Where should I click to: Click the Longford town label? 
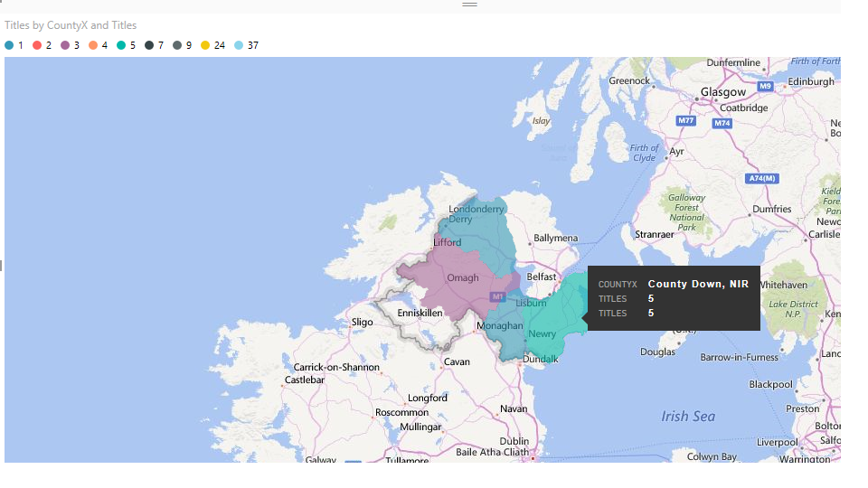pyautogui.click(x=428, y=398)
